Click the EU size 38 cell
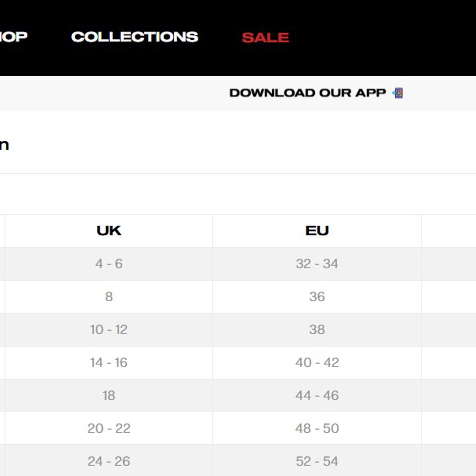This screenshot has height=476, width=476. coord(317,330)
